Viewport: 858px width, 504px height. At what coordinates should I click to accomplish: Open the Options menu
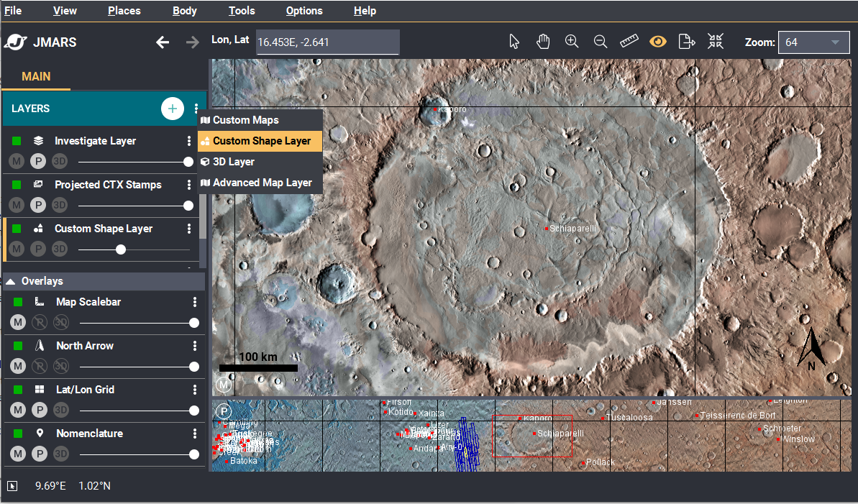tap(304, 10)
